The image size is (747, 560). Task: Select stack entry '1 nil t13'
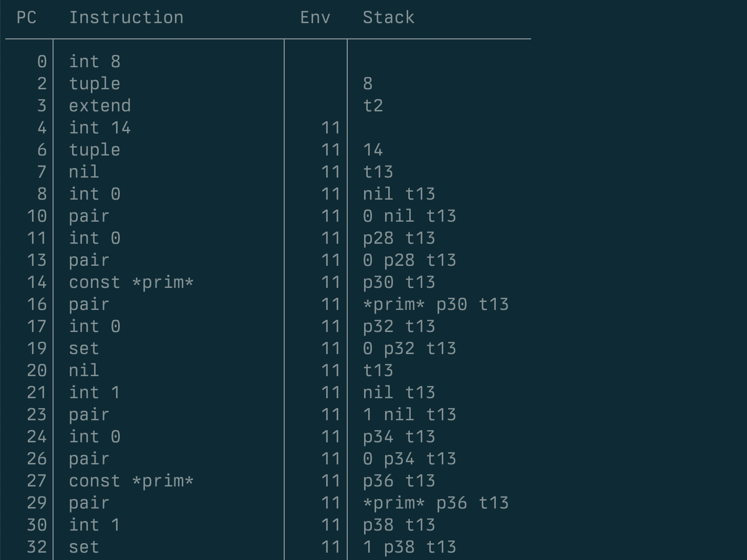[x=410, y=414]
